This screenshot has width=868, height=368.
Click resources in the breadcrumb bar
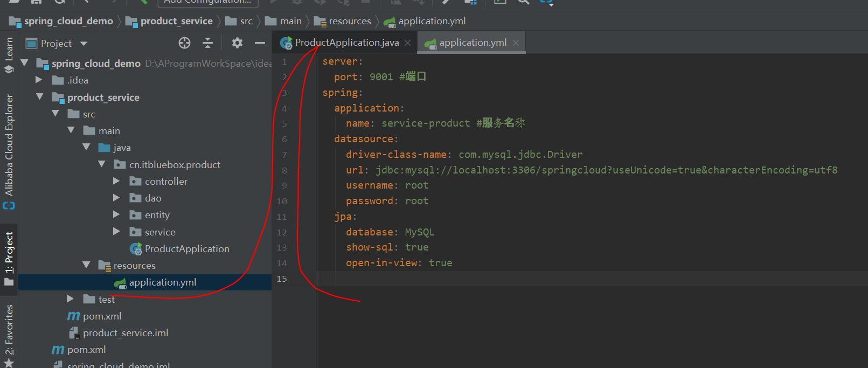[350, 21]
